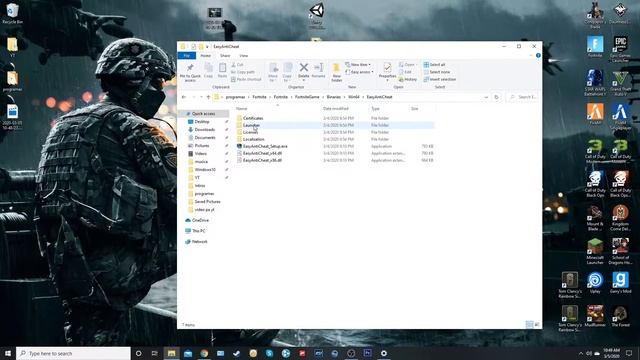Open Desktop in navigation pane
Screen dimensions: 640x360
[x=202, y=122]
